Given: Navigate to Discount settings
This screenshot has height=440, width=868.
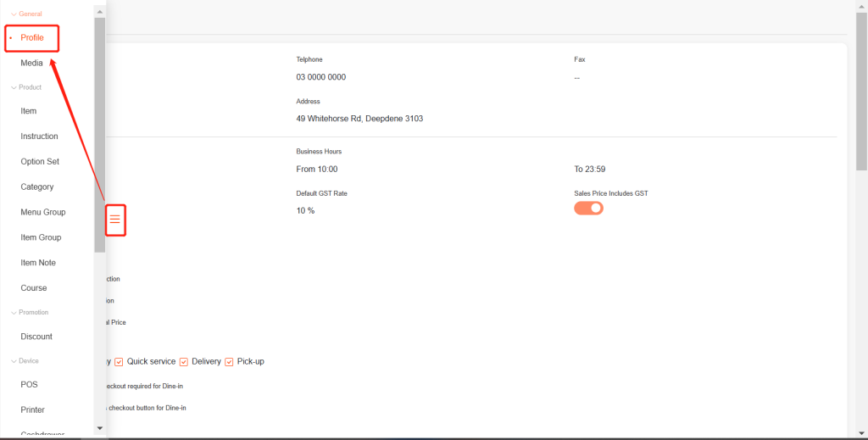Looking at the screenshot, I should tap(36, 337).
